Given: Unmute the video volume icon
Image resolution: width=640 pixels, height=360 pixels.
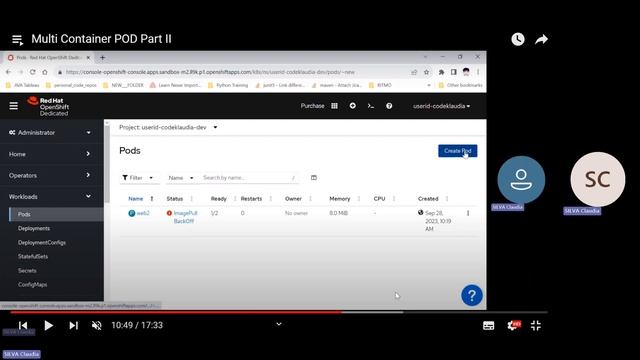Looking at the screenshot, I should 97,325.
